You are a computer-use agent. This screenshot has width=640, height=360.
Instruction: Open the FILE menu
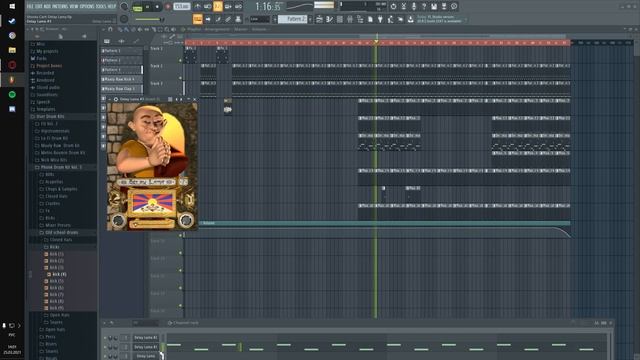[31, 7]
